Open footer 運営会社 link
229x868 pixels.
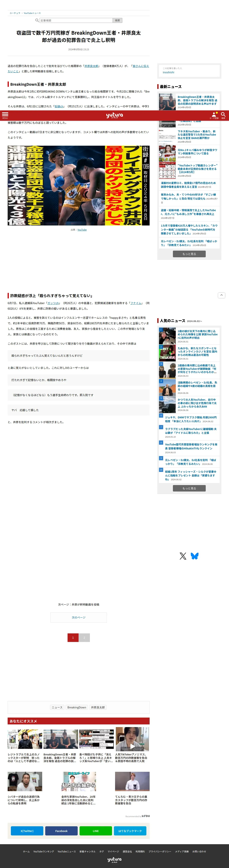click(x=127, y=851)
